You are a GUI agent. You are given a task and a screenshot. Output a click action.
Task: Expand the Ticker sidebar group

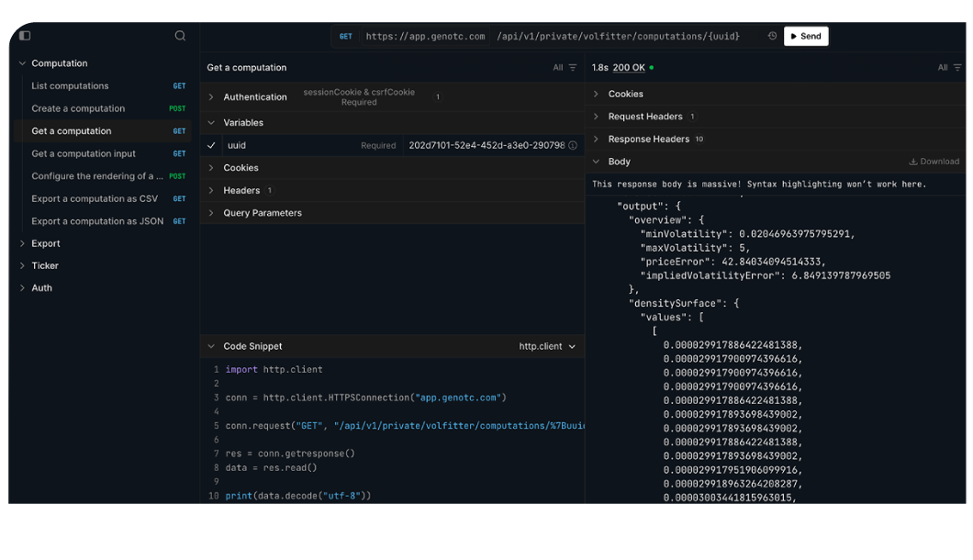[22, 265]
